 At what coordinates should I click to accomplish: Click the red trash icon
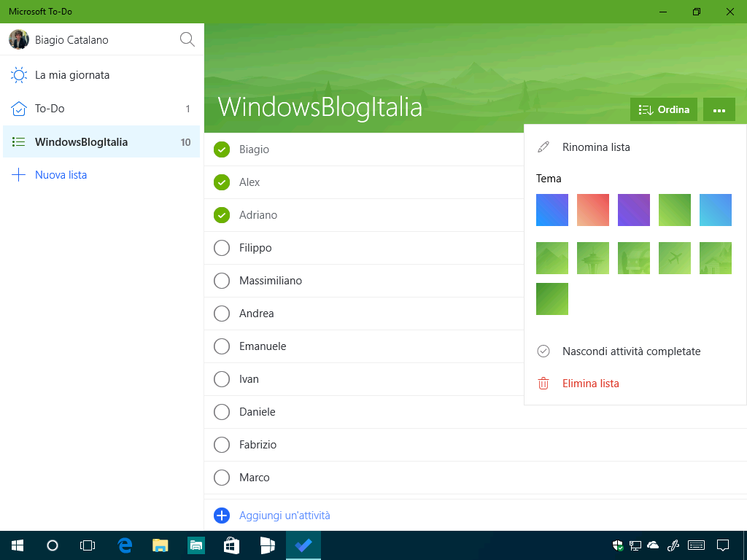pos(543,384)
